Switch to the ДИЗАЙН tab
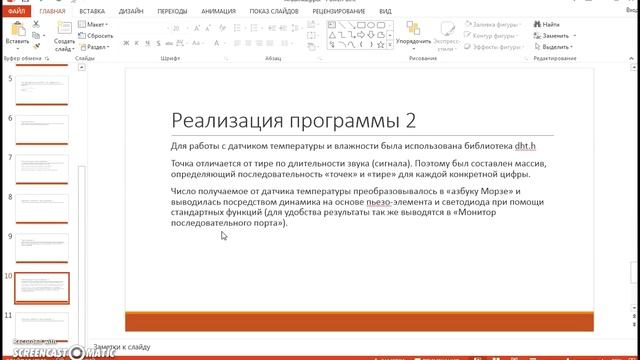 131,11
